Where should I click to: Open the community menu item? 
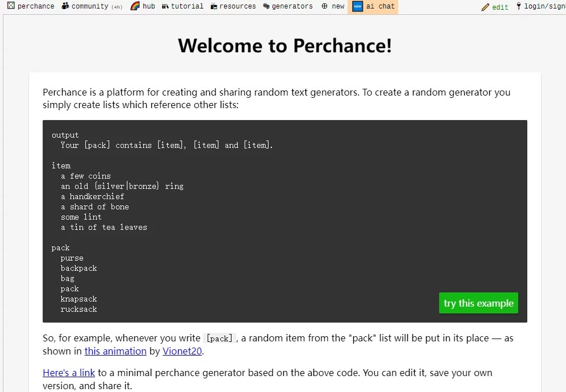92,6
